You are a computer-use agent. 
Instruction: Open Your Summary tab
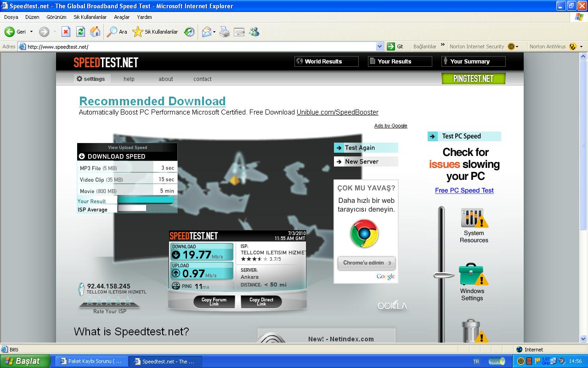coord(473,61)
